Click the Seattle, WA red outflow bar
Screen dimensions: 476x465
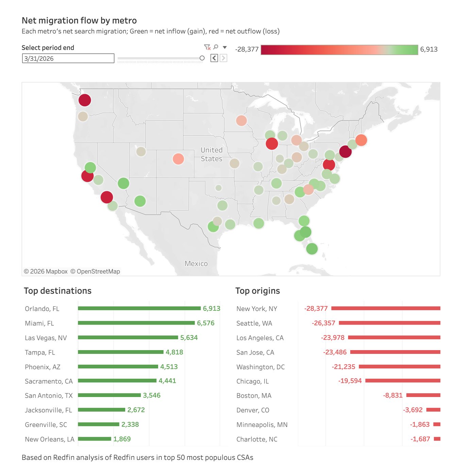point(390,323)
